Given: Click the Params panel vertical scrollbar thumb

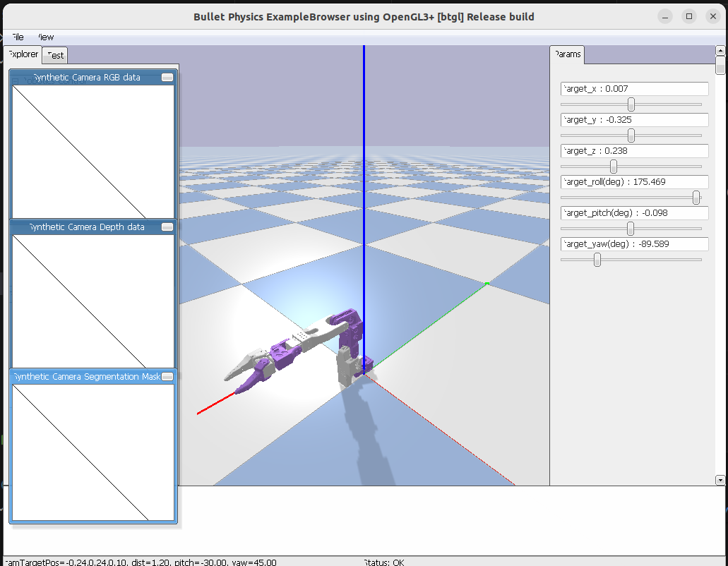Looking at the screenshot, I should (x=720, y=66).
